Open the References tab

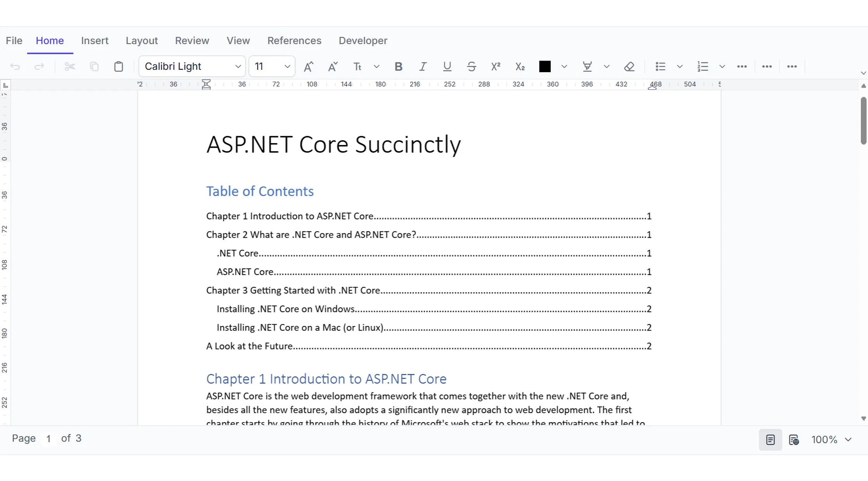coord(294,40)
